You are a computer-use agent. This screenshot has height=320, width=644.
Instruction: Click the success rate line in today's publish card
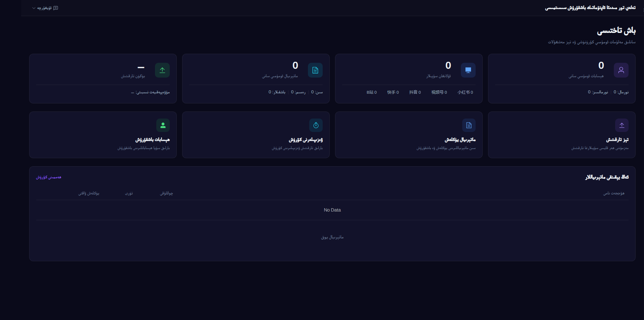click(x=150, y=92)
